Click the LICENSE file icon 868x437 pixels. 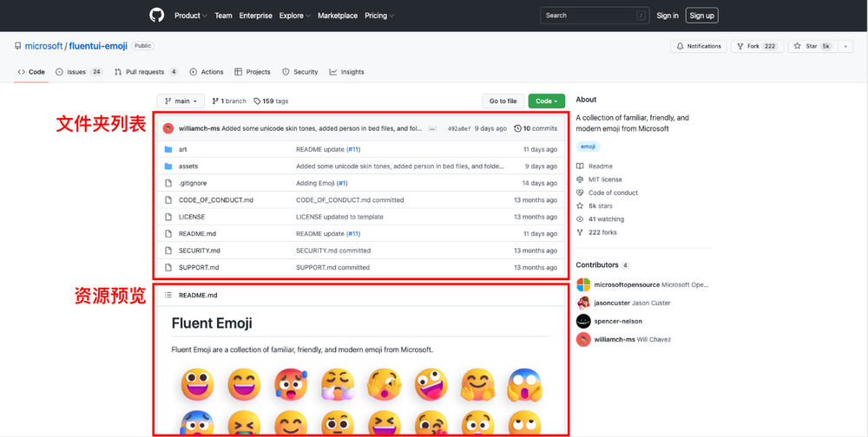point(168,217)
